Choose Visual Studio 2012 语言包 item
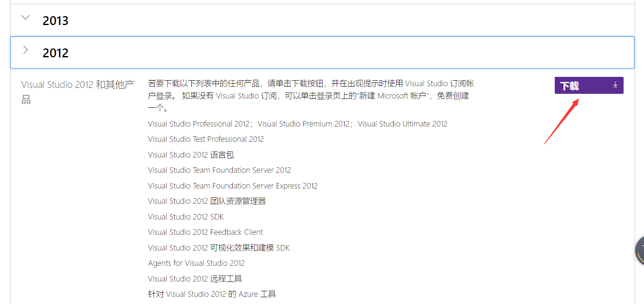This screenshot has width=644, height=304. tap(191, 155)
